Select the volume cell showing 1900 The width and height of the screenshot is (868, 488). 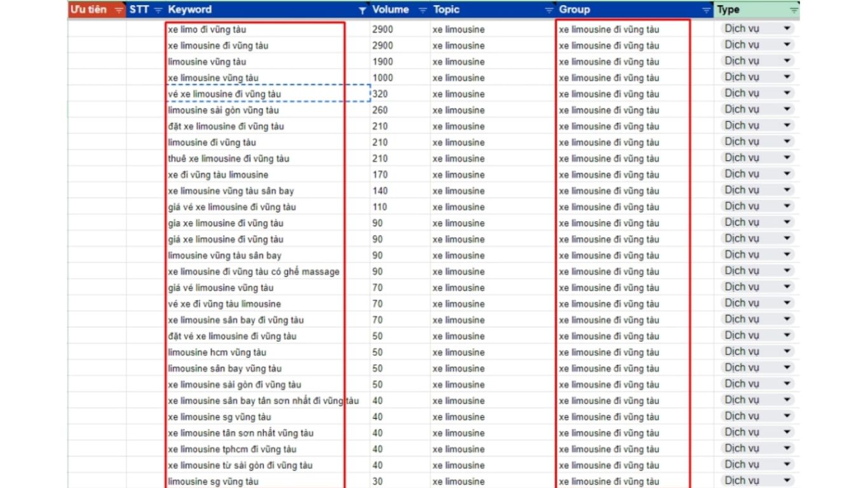click(399, 62)
